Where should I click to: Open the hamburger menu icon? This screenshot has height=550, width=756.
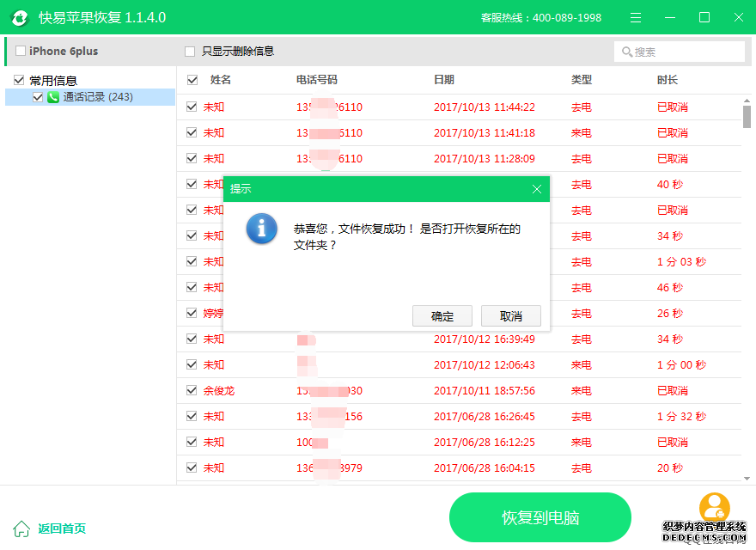point(636,18)
